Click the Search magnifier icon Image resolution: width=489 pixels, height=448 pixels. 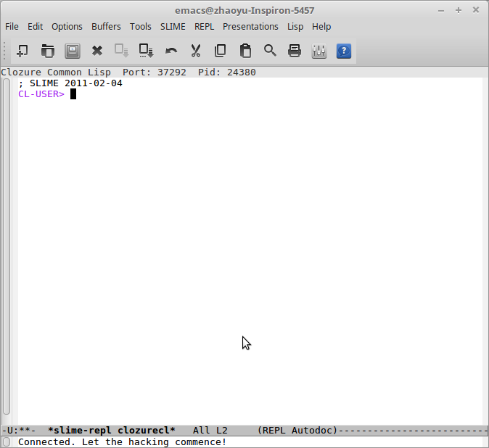(270, 51)
